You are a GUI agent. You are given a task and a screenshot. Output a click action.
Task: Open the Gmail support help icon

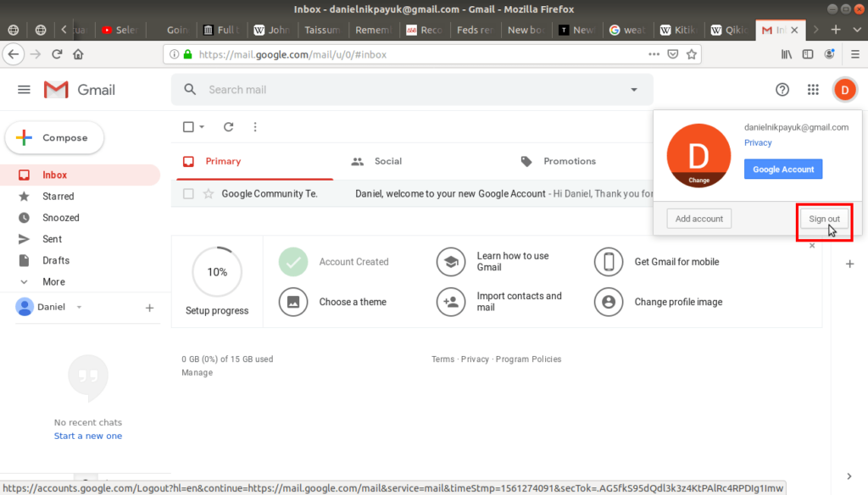click(782, 90)
